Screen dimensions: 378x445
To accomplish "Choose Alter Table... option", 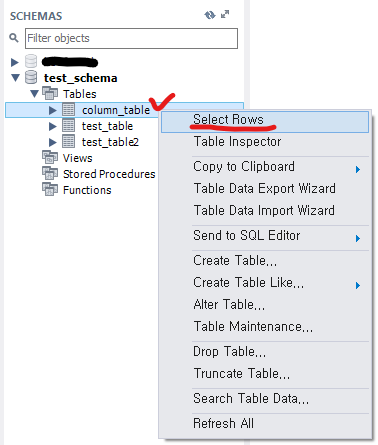I will tap(229, 304).
